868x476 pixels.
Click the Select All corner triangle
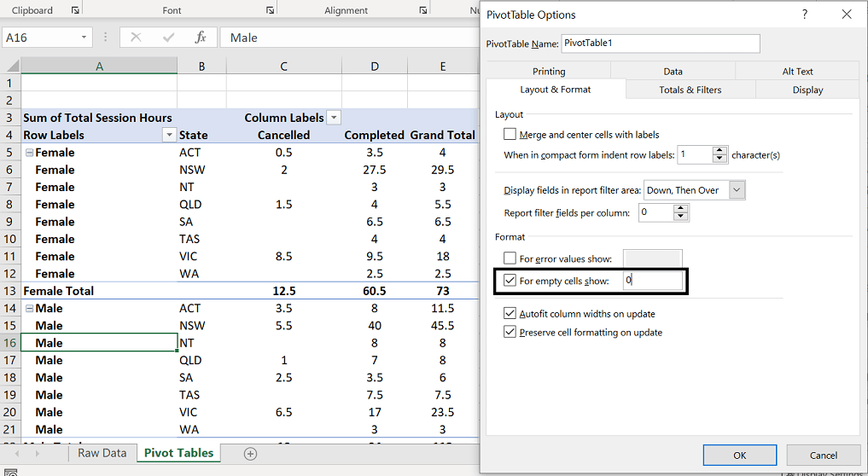coord(11,67)
